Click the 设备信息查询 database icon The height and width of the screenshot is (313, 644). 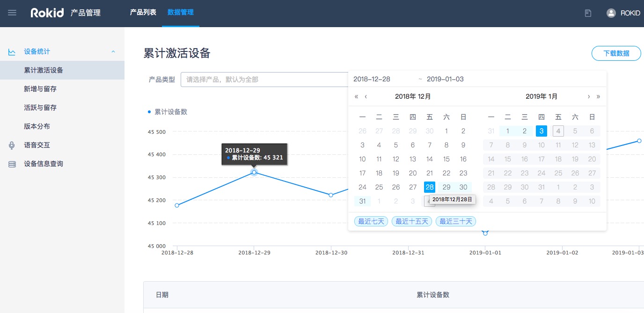point(12,164)
